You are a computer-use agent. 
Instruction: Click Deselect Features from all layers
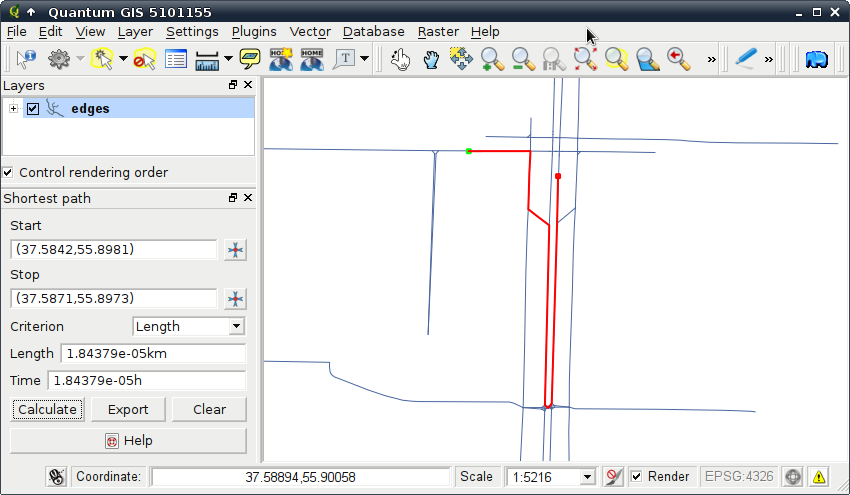click(x=144, y=59)
